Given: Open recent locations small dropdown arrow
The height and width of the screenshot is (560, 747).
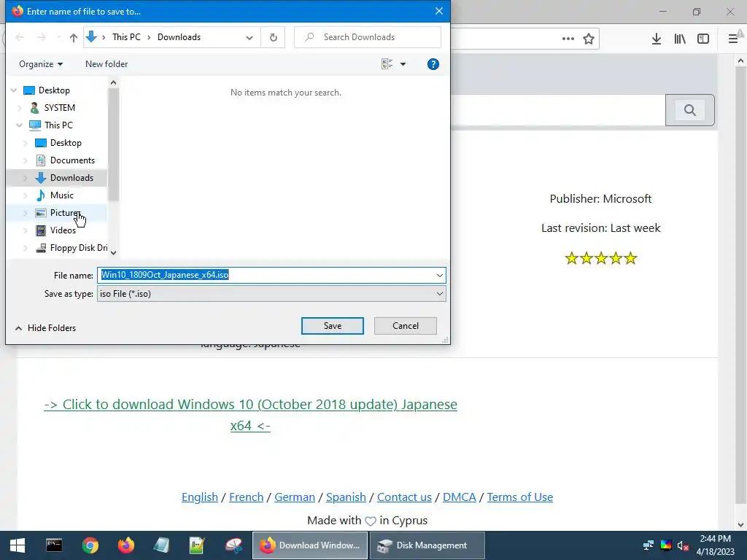Looking at the screenshot, I should coord(58,37).
